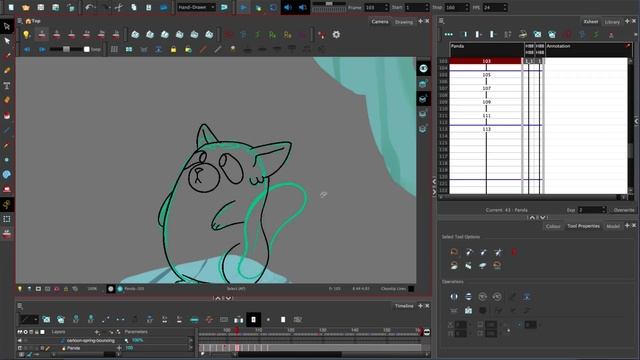Toggle the lock icon in Camera view toolbar
This screenshot has height=360, width=640.
(x=173, y=49)
